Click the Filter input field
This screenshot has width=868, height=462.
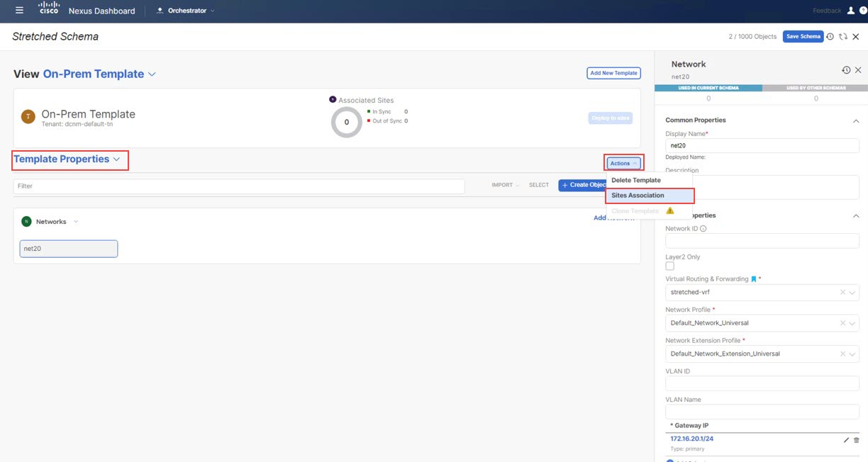point(239,186)
